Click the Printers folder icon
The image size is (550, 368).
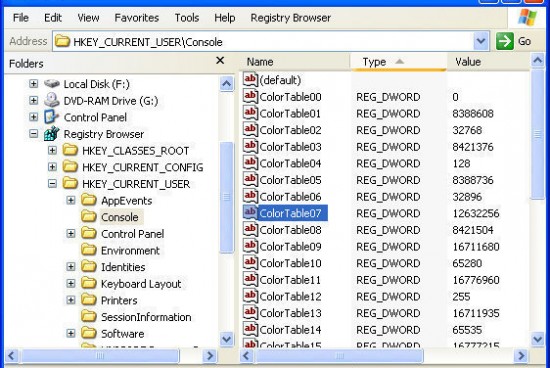(x=89, y=300)
